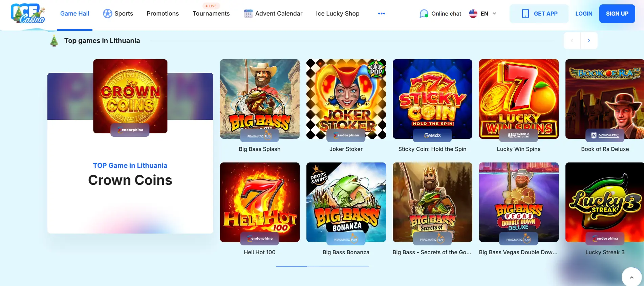Click the LOGIN link
This screenshot has height=286, width=644.
[584, 14]
